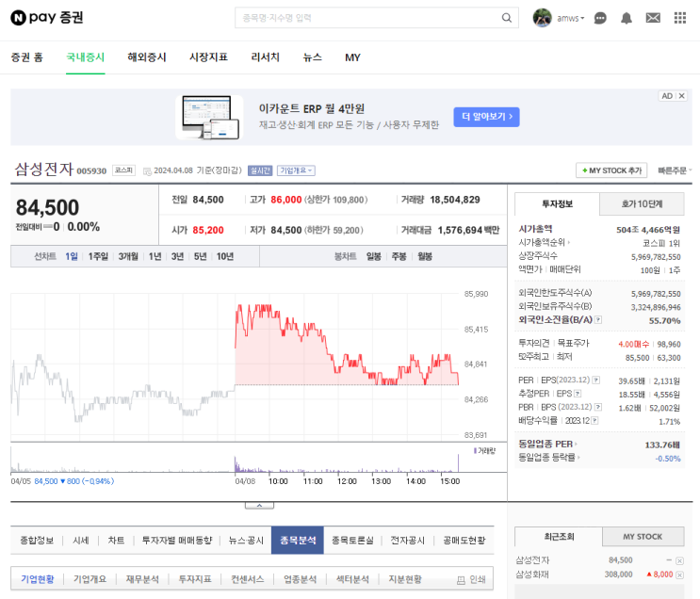Image resolution: width=700 pixels, height=599 pixels.
Task: Open the apps grid icon
Action: click(679, 18)
